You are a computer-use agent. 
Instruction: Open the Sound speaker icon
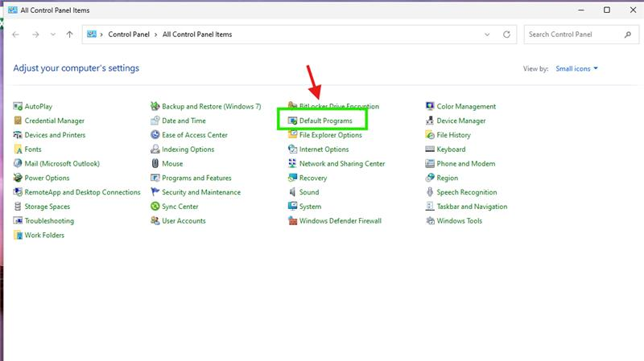pyautogui.click(x=292, y=192)
